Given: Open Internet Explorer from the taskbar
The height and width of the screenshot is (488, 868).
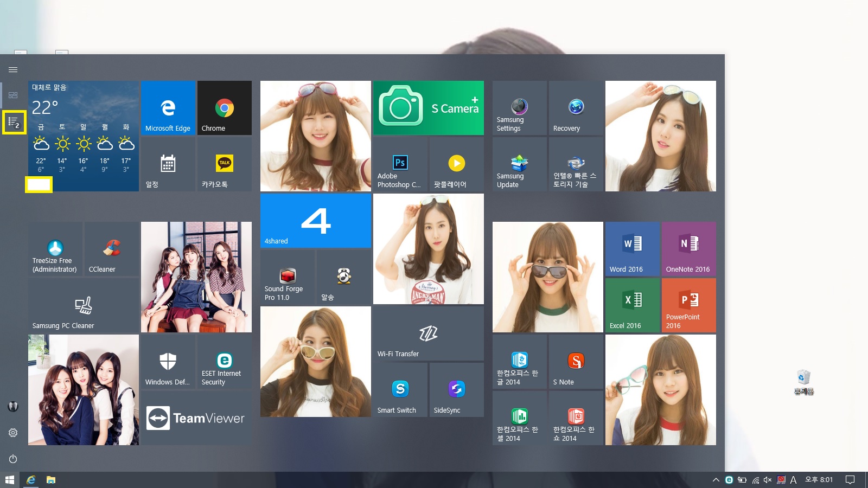Looking at the screenshot, I should tap(31, 480).
